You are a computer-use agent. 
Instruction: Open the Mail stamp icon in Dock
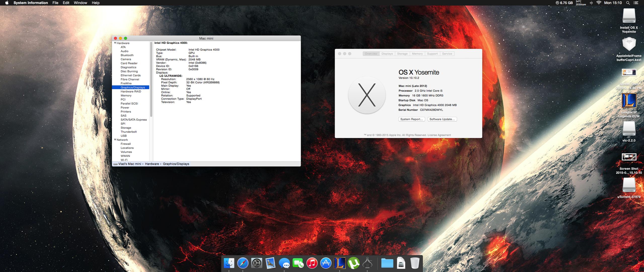pyautogui.click(x=270, y=263)
